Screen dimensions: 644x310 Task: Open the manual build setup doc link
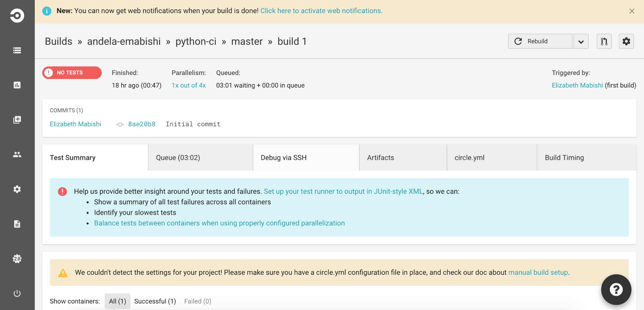[538, 272]
